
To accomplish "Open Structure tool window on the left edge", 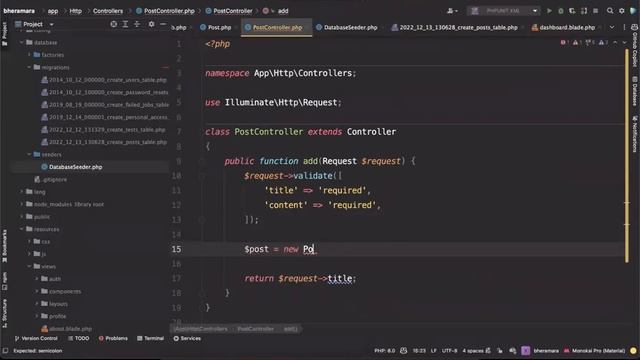I will (x=4, y=313).
